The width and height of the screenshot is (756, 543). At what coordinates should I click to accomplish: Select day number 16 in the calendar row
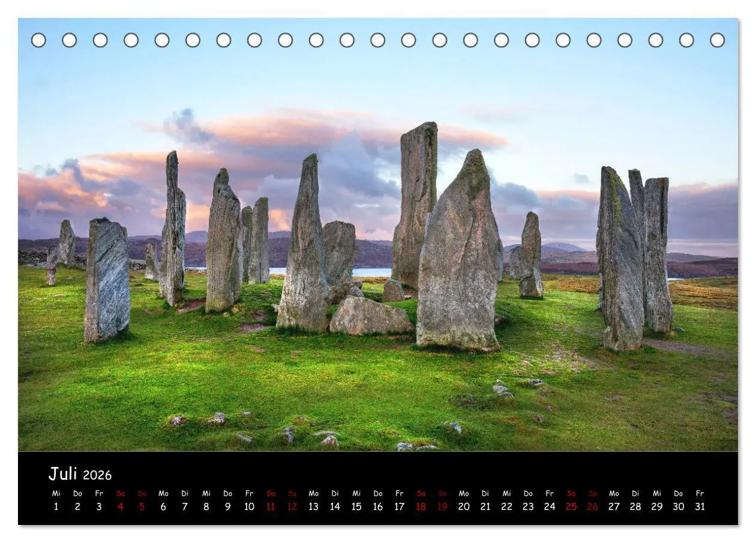tap(378, 506)
